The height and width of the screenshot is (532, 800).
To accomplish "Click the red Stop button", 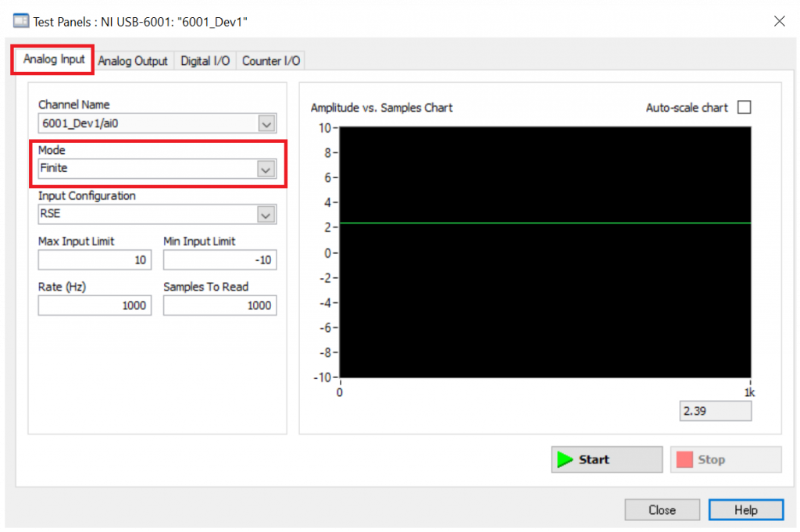I will click(x=725, y=459).
